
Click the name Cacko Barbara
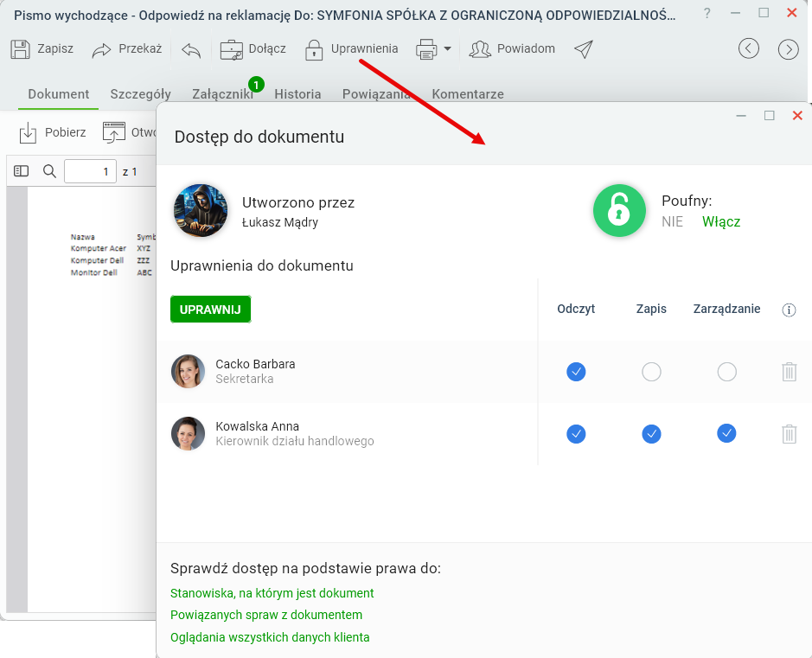click(255, 364)
